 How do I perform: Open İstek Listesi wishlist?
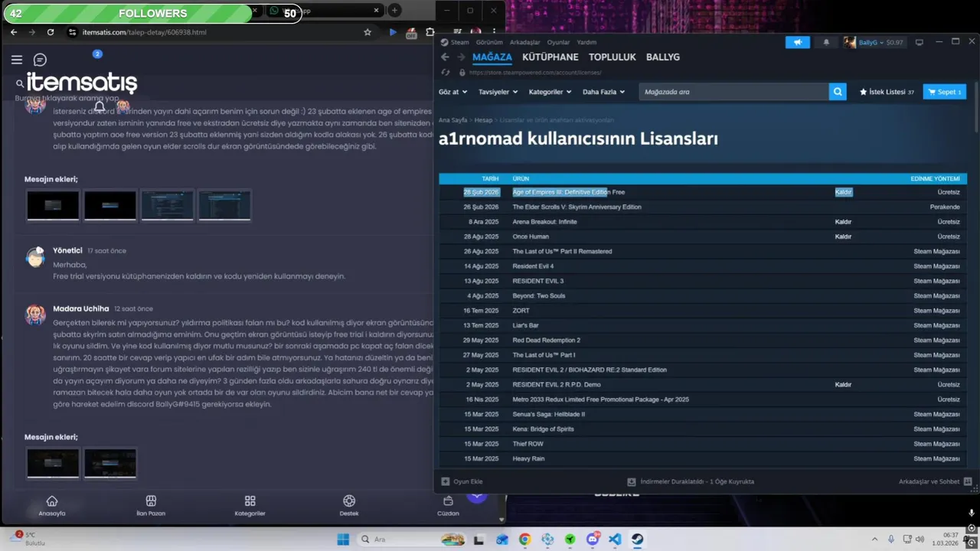coord(887,92)
